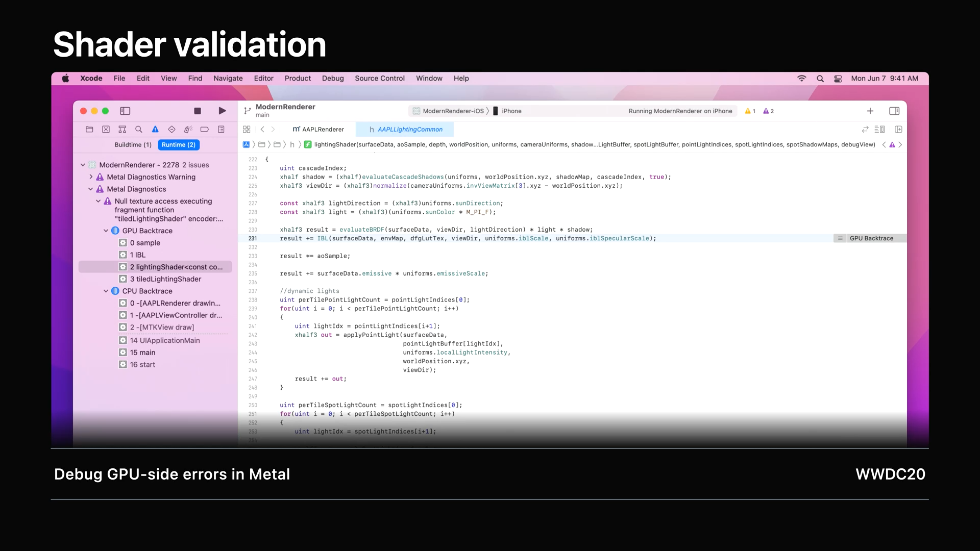Open the Find navigator magnifier icon

click(139, 130)
